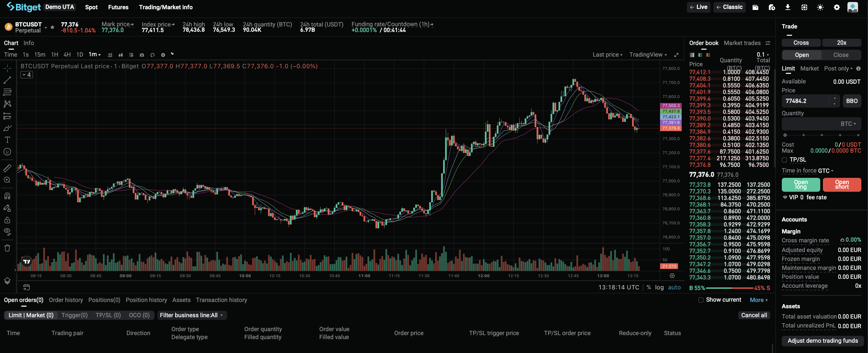Image resolution: width=868 pixels, height=353 pixels.
Task: Open the Fibonacci retracement tools
Action: pyautogui.click(x=7, y=92)
